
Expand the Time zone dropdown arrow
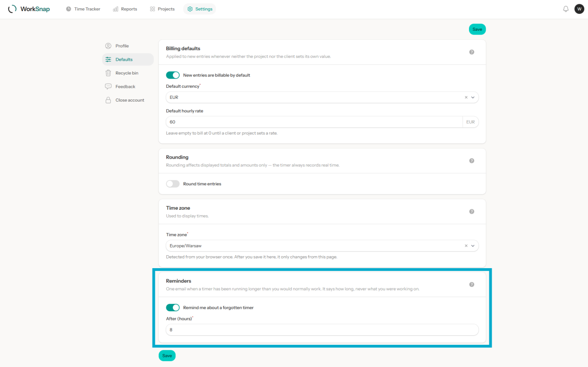click(473, 246)
